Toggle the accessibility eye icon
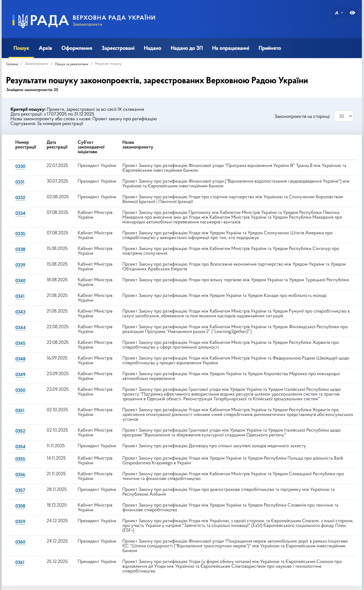 352,13
